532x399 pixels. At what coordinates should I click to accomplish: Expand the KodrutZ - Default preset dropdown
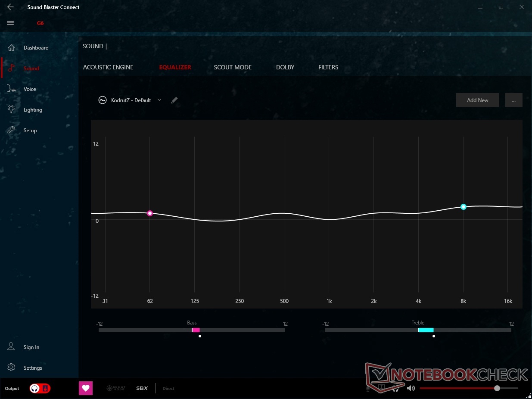[x=159, y=100]
